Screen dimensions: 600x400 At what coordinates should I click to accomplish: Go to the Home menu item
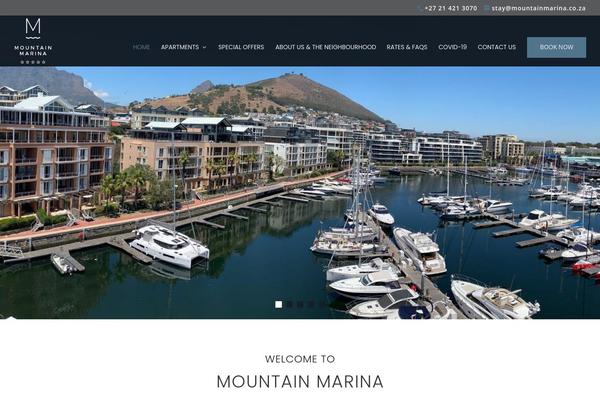click(141, 47)
